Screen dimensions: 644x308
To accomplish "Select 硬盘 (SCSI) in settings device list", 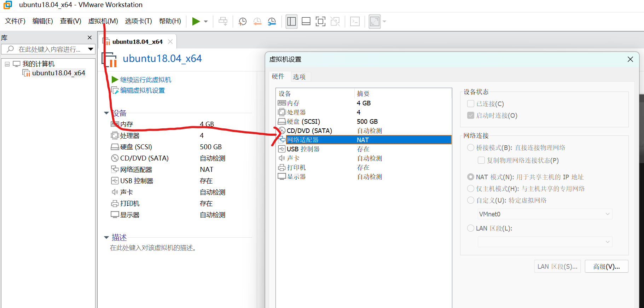I will tap(364, 121).
